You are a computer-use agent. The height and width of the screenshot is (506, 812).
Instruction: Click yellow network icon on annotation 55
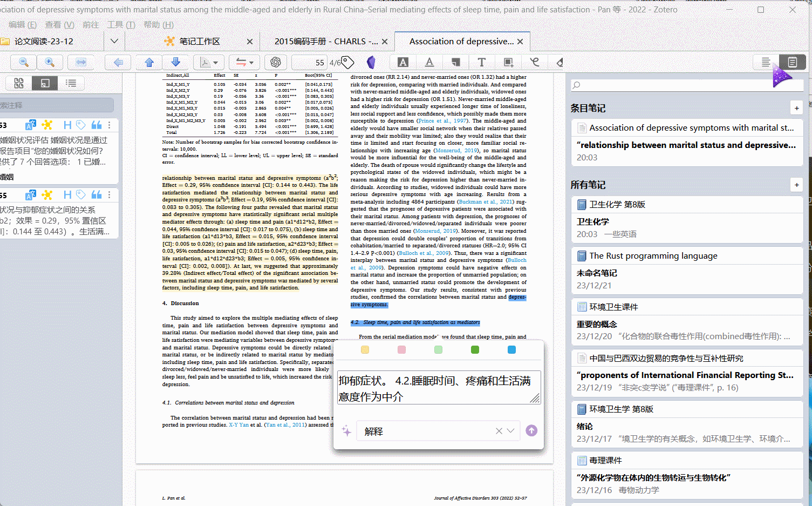47,194
